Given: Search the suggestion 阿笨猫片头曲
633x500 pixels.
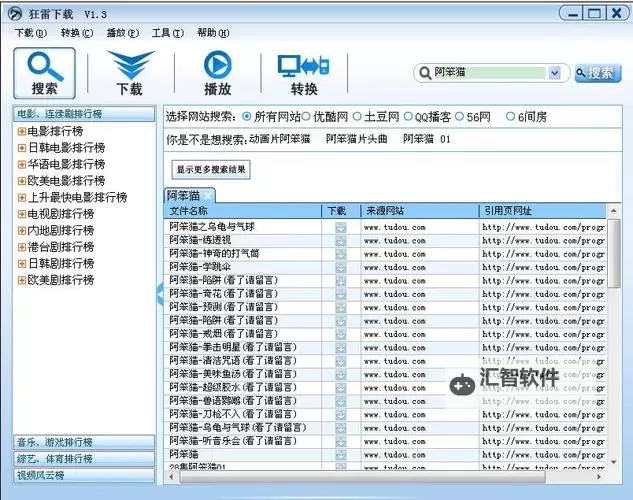Looking at the screenshot, I should coord(356,139).
